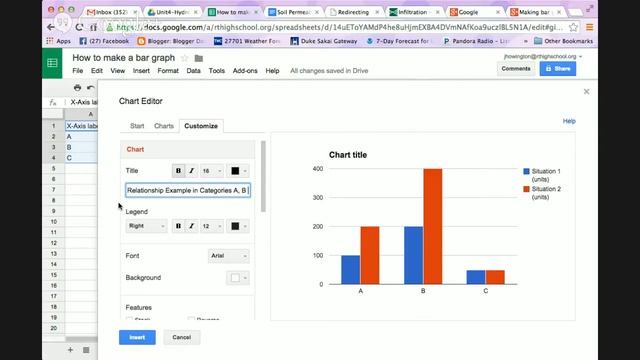Open the View menu
The height and width of the screenshot is (360, 640).
pyautogui.click(x=118, y=71)
